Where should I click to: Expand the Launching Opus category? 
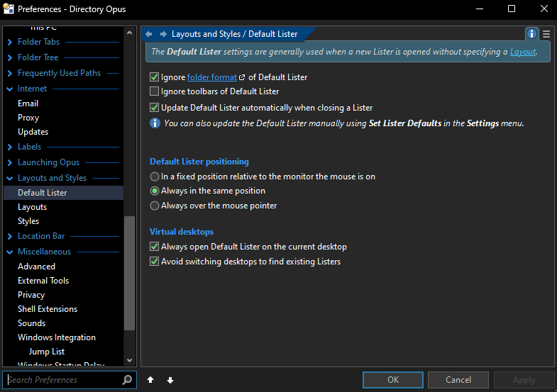(x=10, y=162)
